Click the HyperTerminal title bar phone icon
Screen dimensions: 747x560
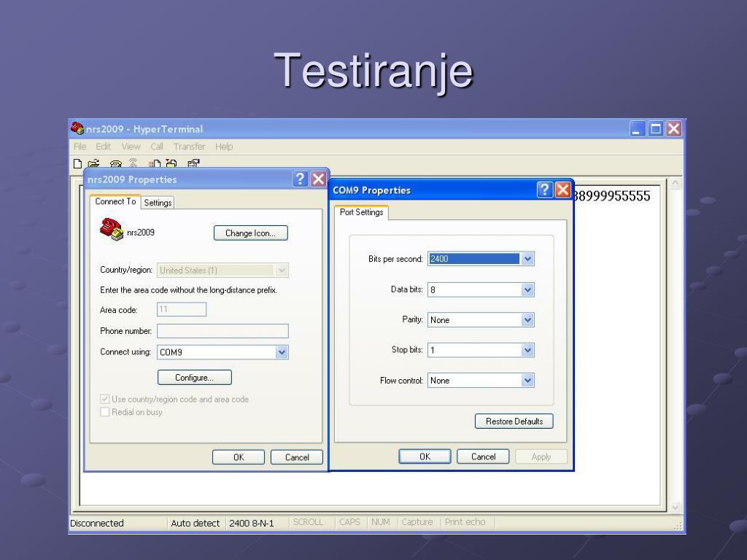coord(77,128)
